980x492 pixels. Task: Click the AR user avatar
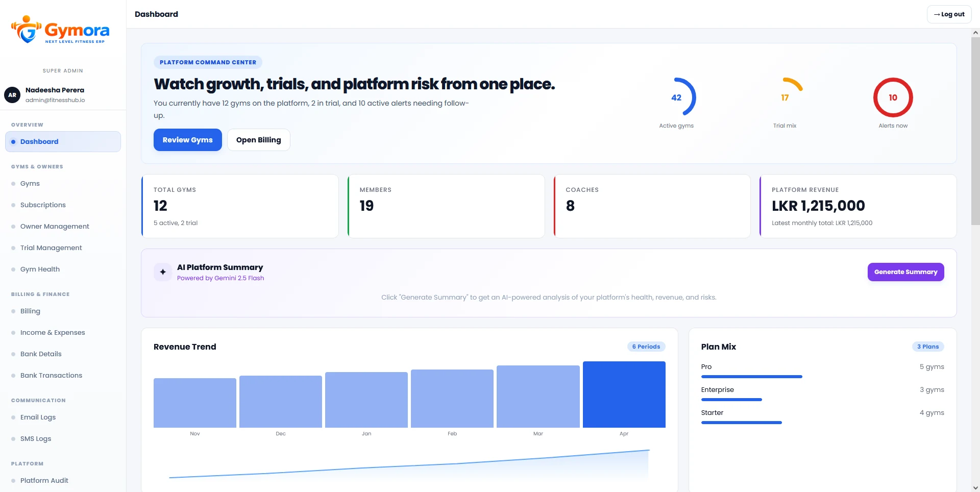pyautogui.click(x=12, y=95)
